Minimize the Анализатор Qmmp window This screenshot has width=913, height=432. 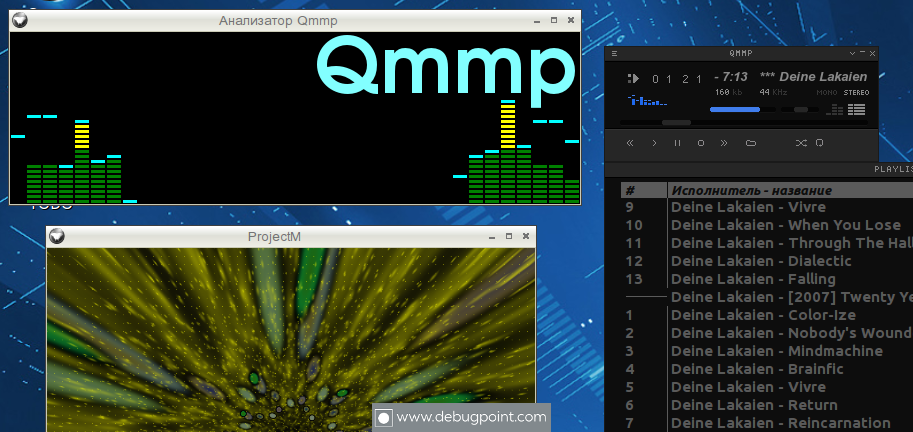(537, 21)
